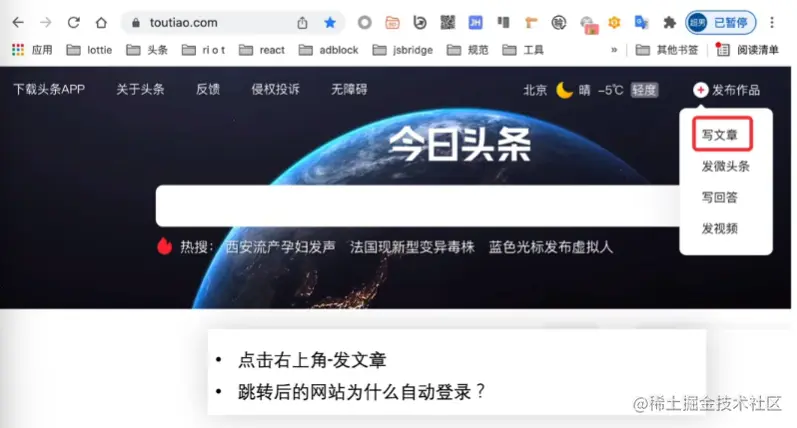Open the adblock bookmark folder
This screenshot has height=428, width=797.
(x=328, y=50)
